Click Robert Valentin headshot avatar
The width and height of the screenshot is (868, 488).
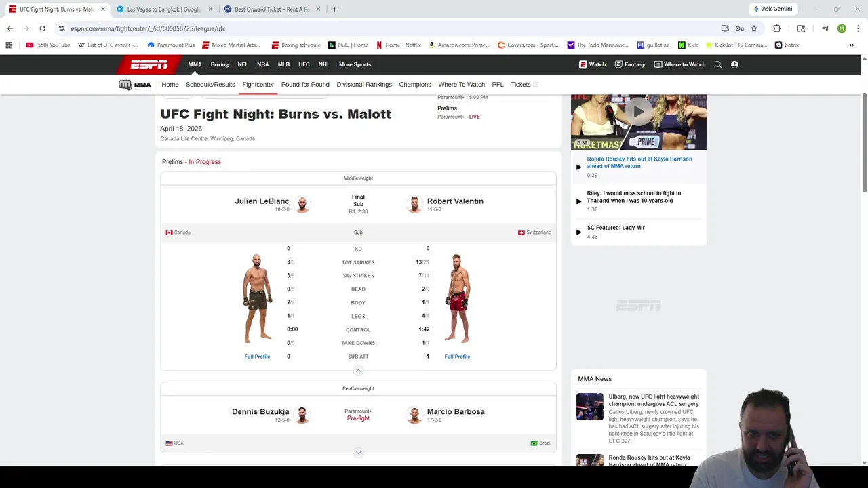[x=414, y=205]
